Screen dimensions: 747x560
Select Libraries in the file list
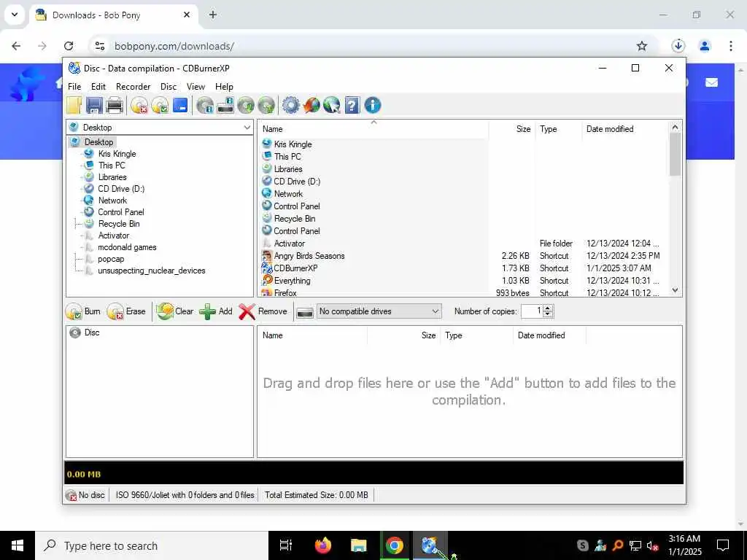pos(287,169)
